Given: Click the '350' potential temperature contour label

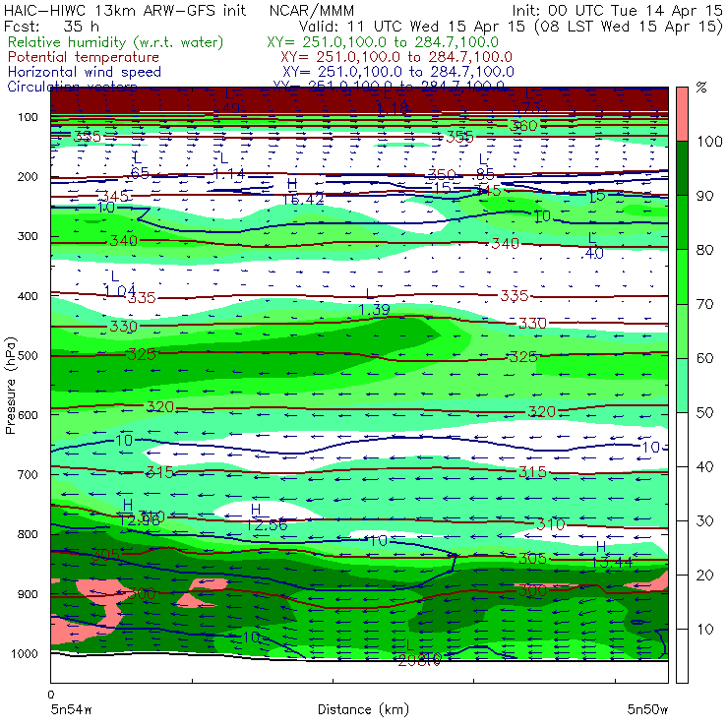Looking at the screenshot, I should click(442, 175).
